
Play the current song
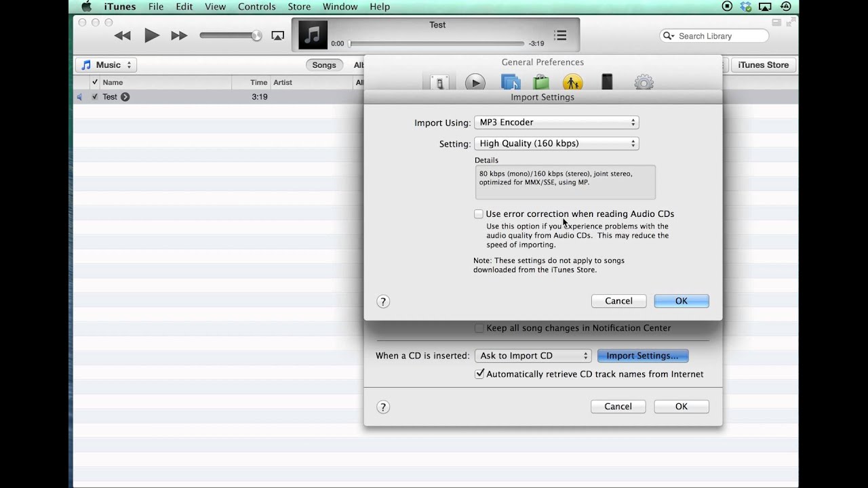coord(151,35)
